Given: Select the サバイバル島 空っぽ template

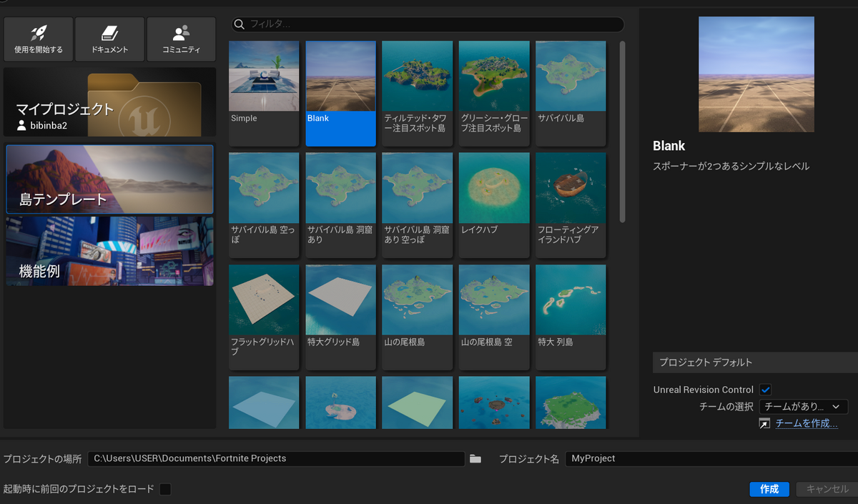Looking at the screenshot, I should [x=264, y=205].
